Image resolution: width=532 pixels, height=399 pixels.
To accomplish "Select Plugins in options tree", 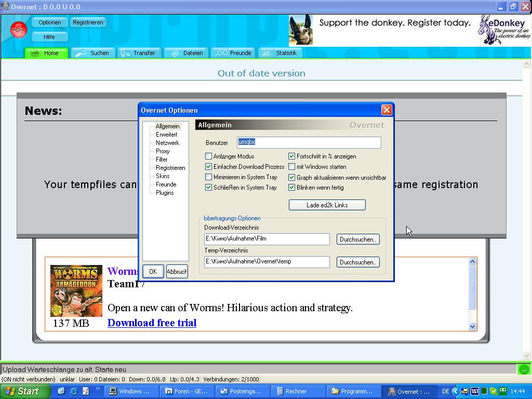I will (x=165, y=193).
